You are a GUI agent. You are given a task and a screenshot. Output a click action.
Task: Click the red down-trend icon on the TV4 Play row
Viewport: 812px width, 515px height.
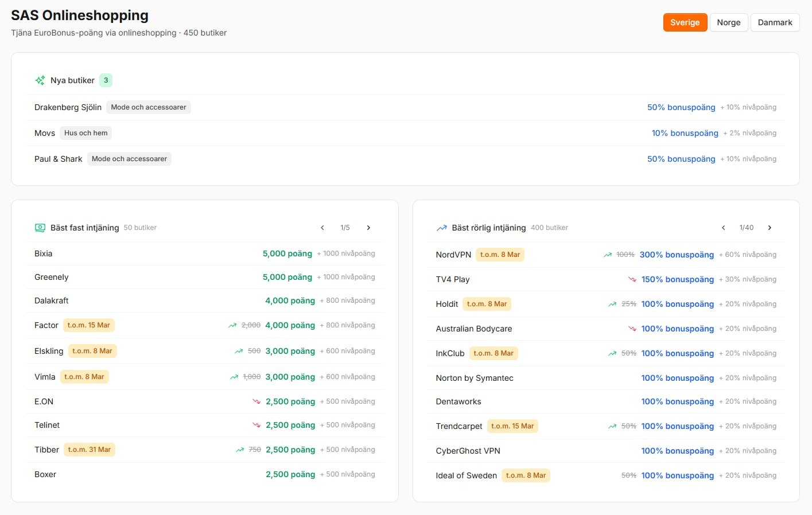(632, 279)
